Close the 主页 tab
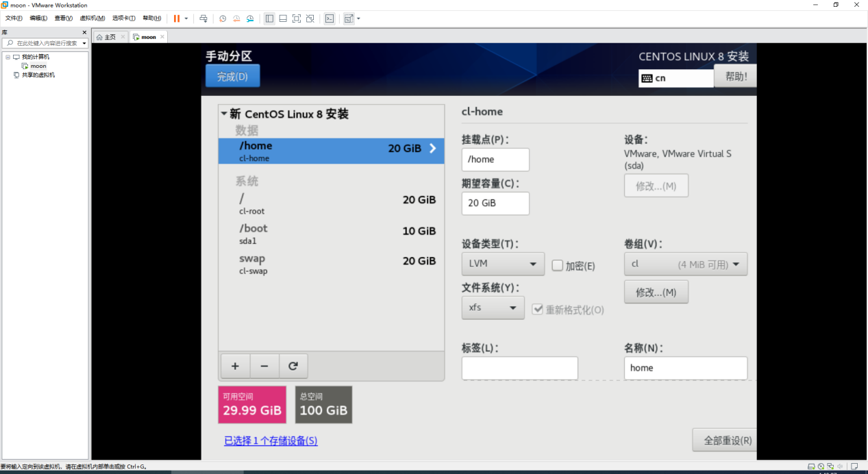 pos(123,37)
